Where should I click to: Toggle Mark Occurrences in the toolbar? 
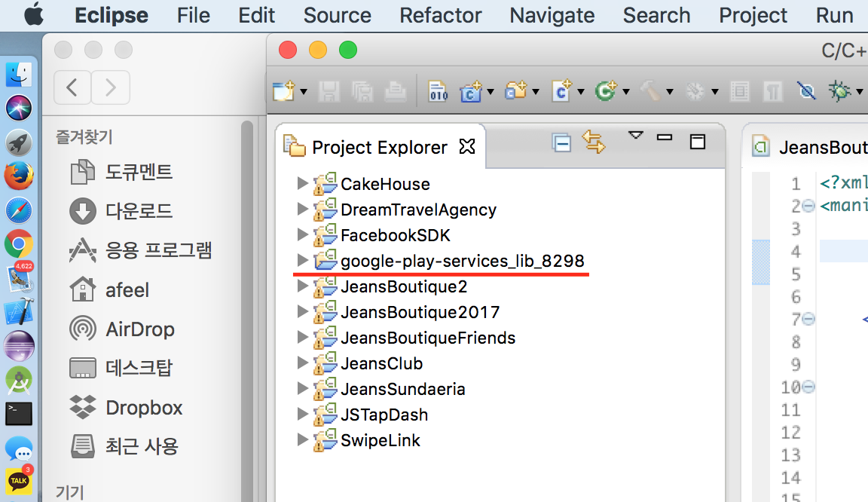tap(806, 90)
